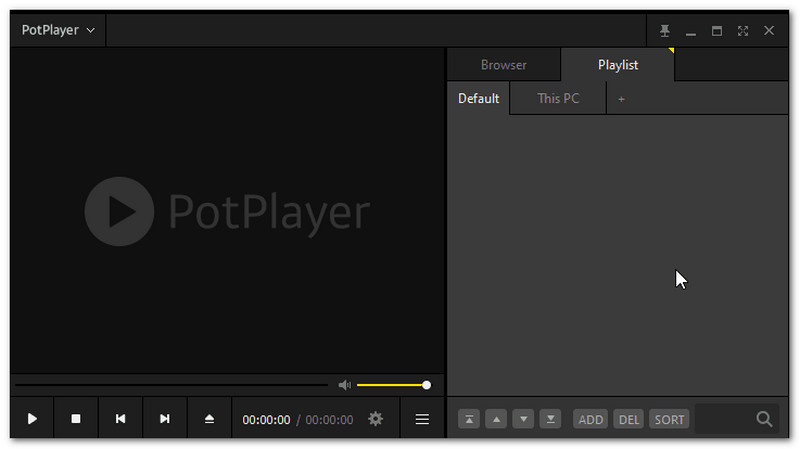Pin the window always on top
This screenshot has width=800, height=449.
tap(664, 31)
